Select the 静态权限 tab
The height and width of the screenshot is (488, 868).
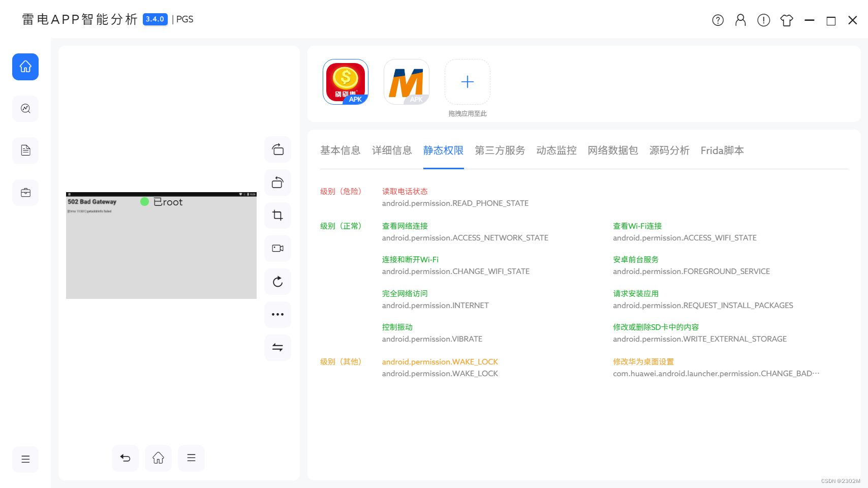click(x=443, y=150)
